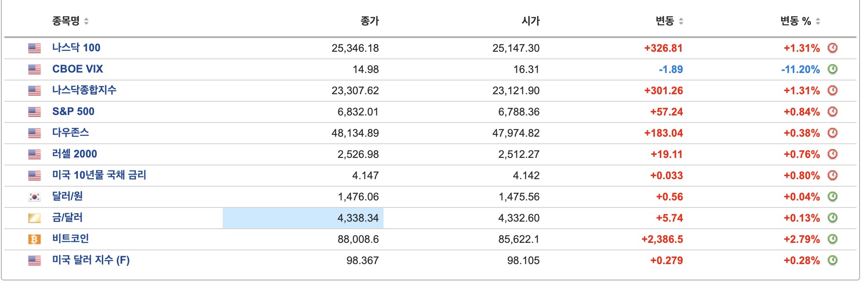Click the green clock icon in 달러/원 row
The width and height of the screenshot is (868, 284).
click(x=833, y=196)
